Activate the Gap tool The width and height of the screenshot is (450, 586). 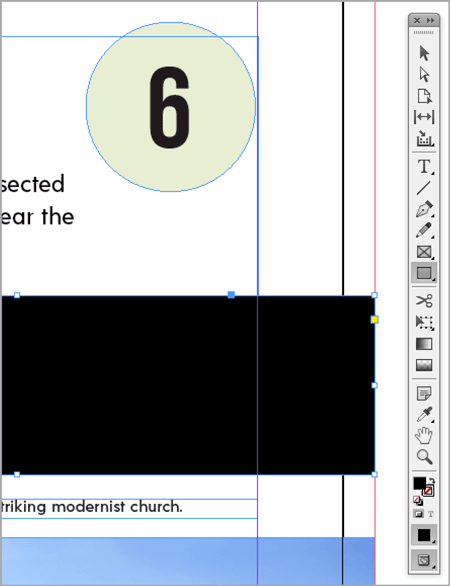[x=424, y=117]
